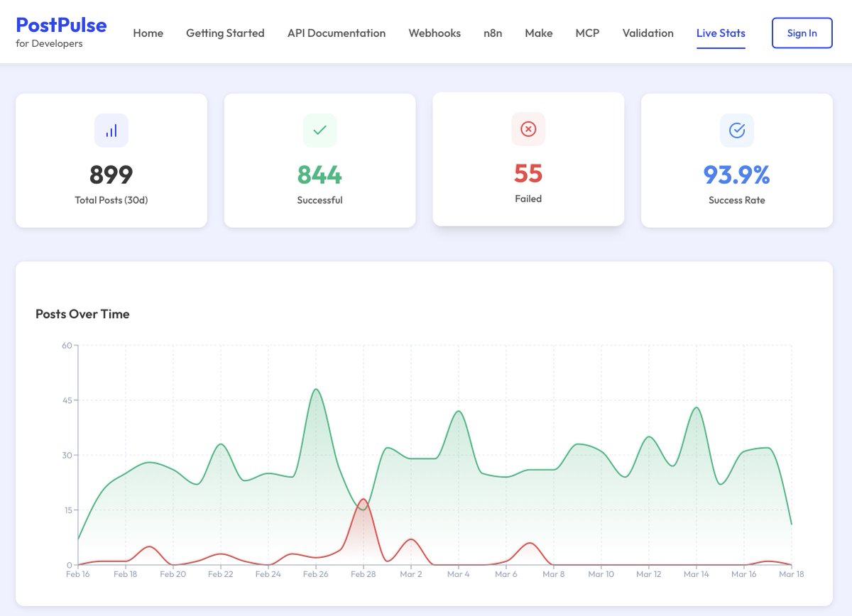Go to Getting Started page

pos(225,33)
